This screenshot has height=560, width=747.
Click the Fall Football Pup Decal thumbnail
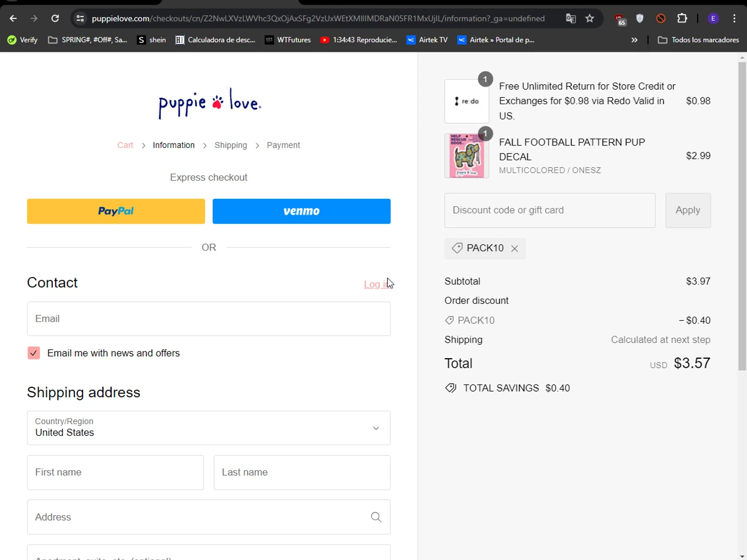(467, 155)
